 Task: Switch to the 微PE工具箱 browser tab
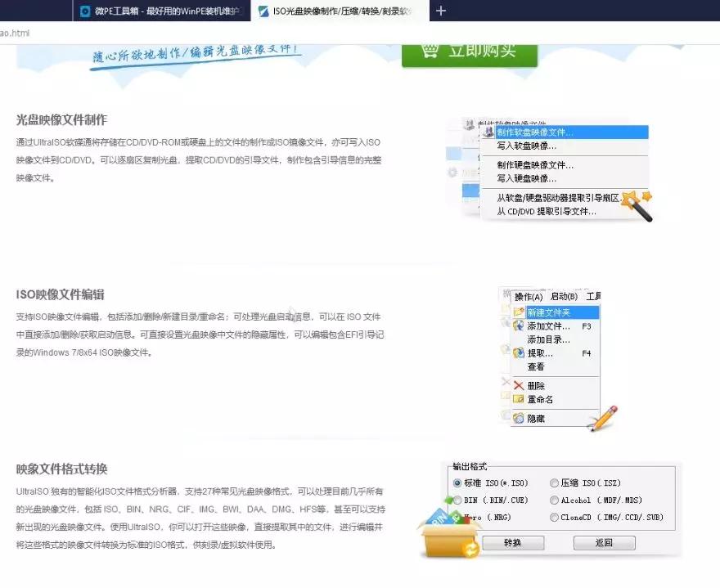[155, 11]
